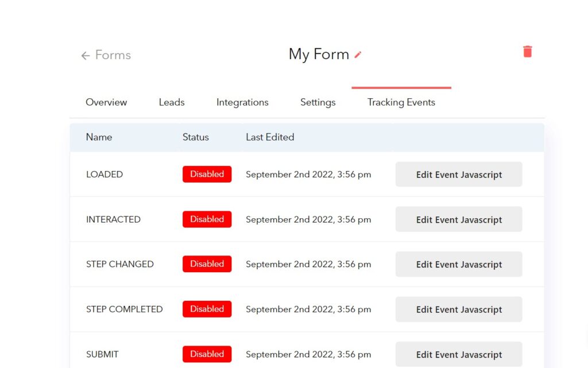Image resolution: width=588 pixels, height=368 pixels.
Task: Toggle the Disabled badge in INTERACTED row
Action: point(207,219)
